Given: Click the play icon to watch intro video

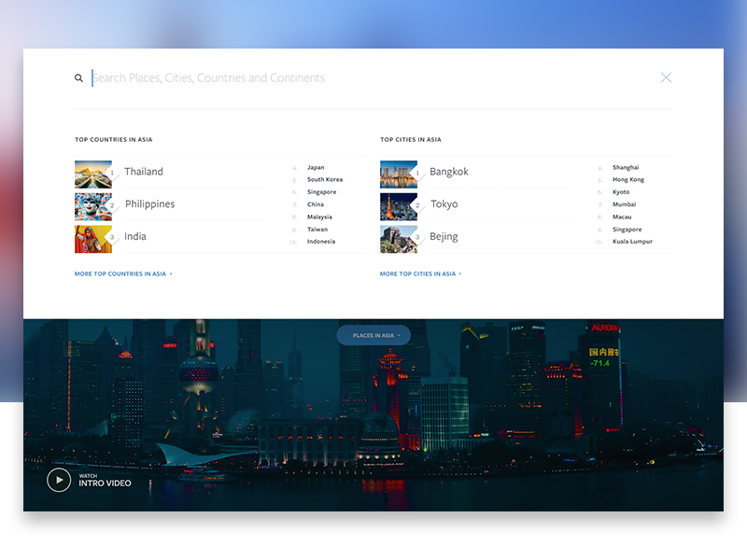Looking at the screenshot, I should (x=58, y=480).
